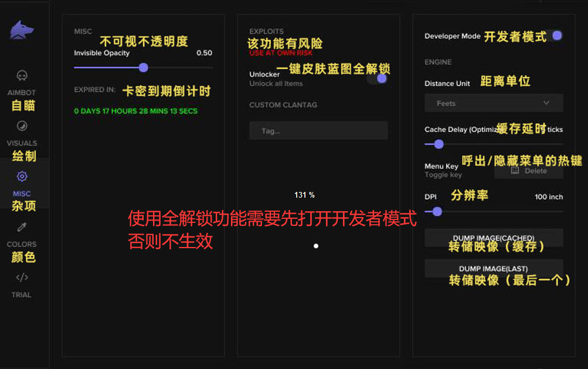
Task: Open Colors via the eyedropper icon
Action: click(22, 227)
